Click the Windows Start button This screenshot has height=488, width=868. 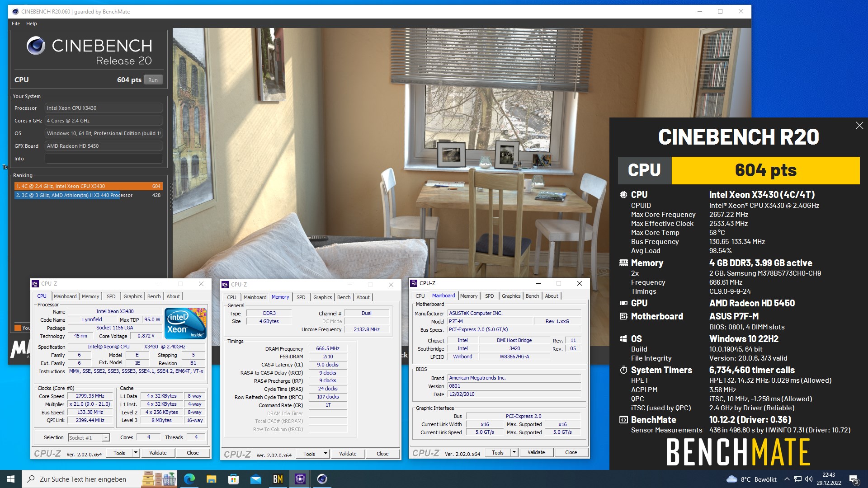11,479
